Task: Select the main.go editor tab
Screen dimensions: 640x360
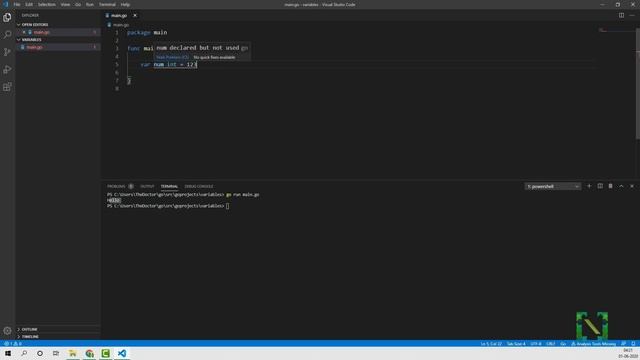Action: 119,16
